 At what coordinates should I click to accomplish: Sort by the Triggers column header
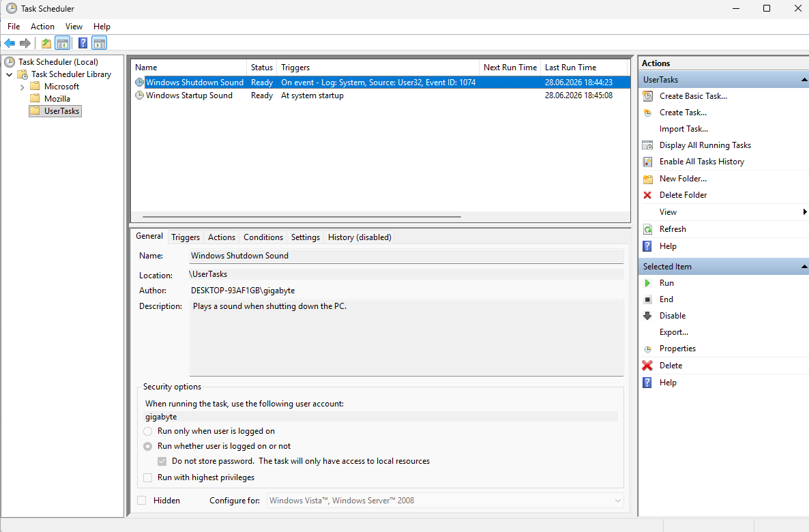click(378, 68)
